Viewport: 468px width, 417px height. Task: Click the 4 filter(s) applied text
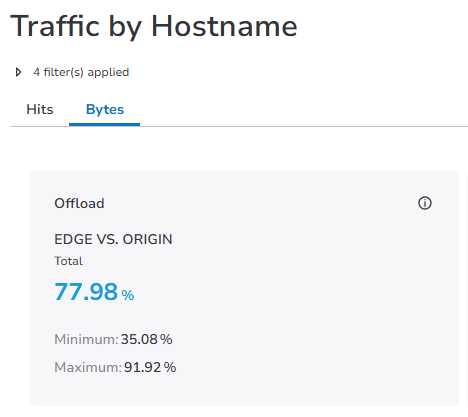[81, 72]
